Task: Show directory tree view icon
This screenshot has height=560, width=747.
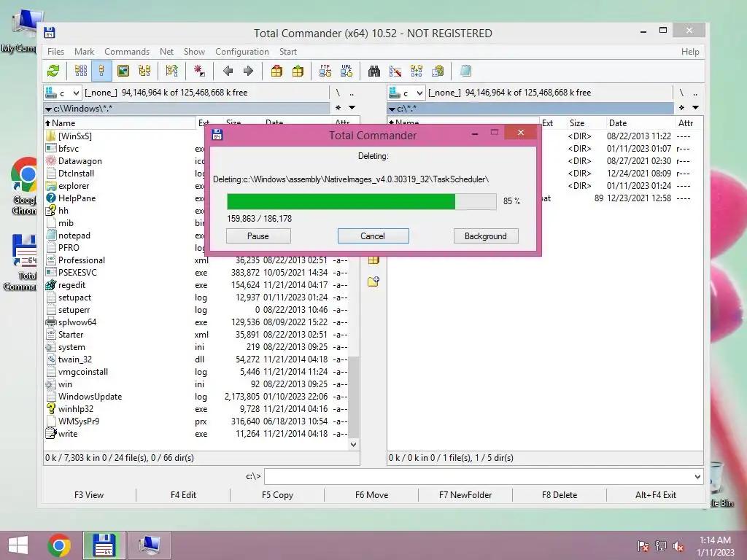Action: point(144,71)
